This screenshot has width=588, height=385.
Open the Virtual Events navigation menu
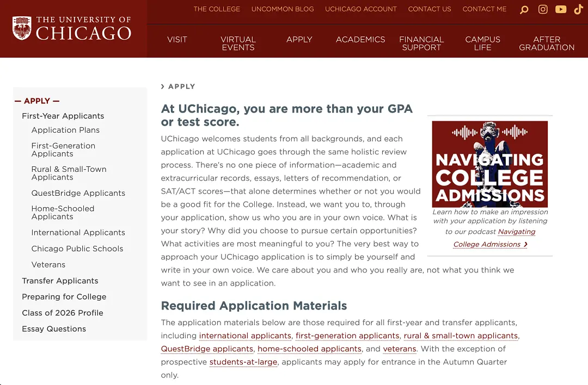[x=238, y=44]
